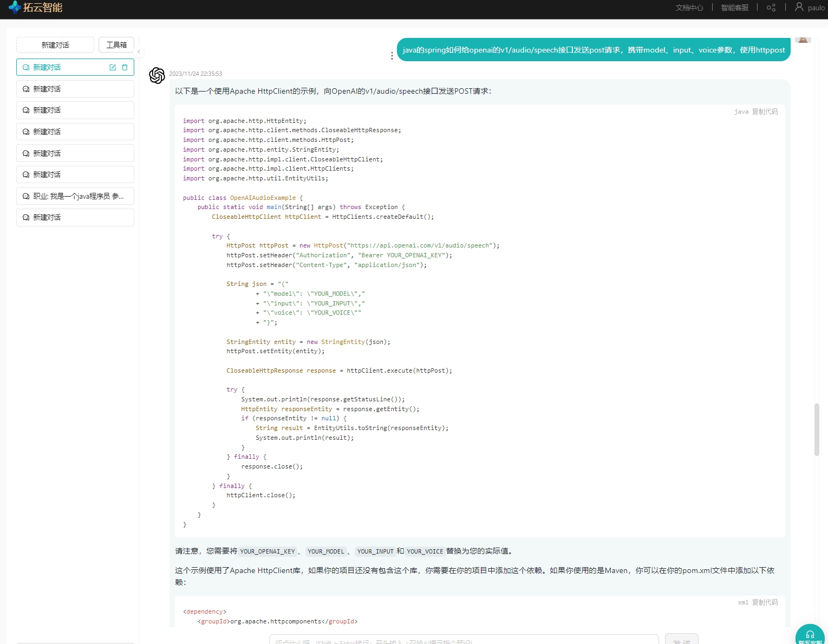
Task: Click the groupId org.apache.httpcomponents line
Action: point(278,621)
